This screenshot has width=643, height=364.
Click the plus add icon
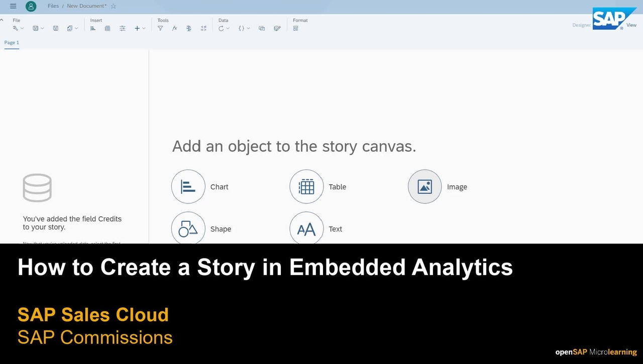(x=137, y=29)
